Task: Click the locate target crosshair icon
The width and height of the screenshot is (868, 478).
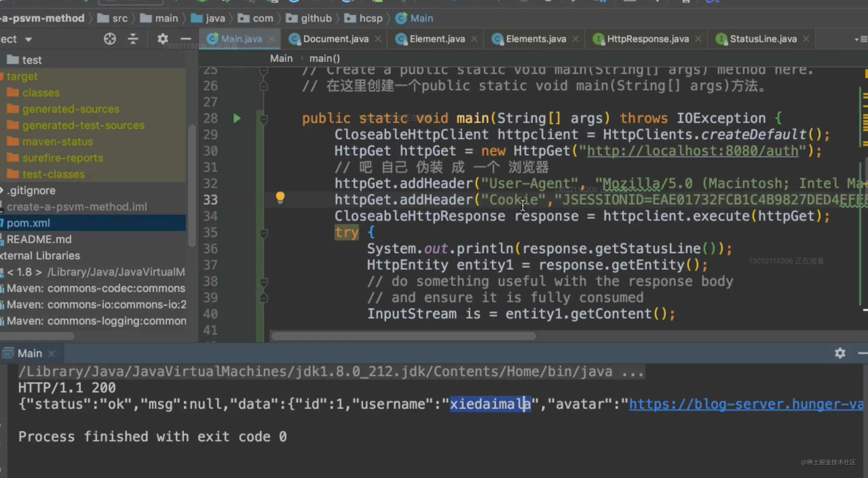Action: [x=110, y=39]
